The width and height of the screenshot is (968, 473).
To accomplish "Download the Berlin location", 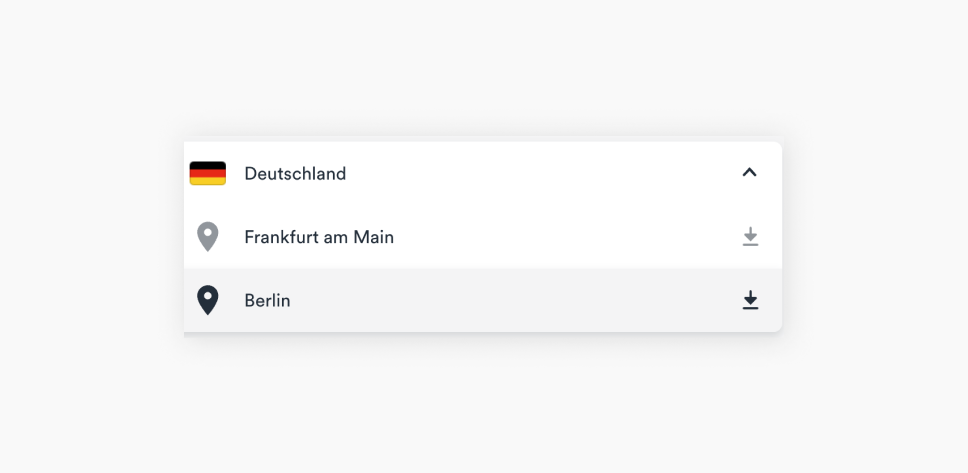I will click(x=750, y=300).
